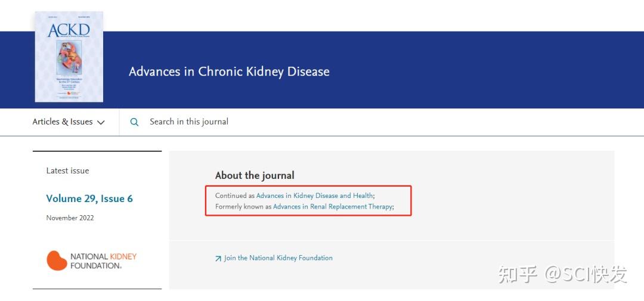
Task: Click the magnifying glass search icon
Action: pyautogui.click(x=135, y=122)
